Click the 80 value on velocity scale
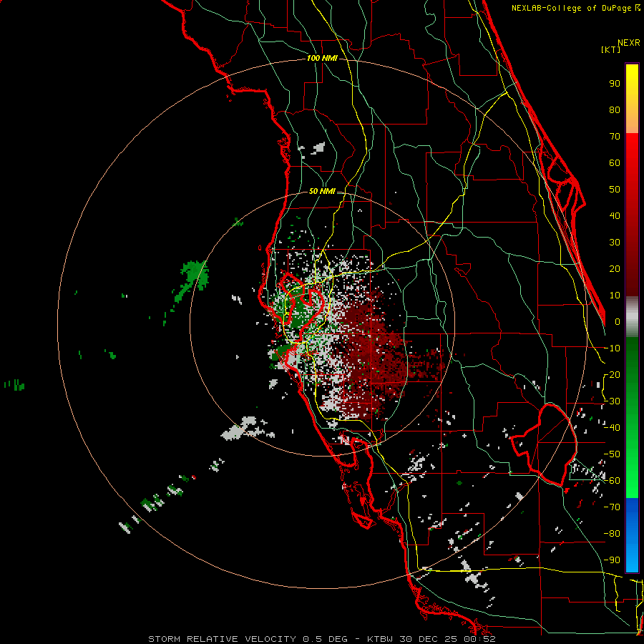The width and height of the screenshot is (644, 644). 615,110
